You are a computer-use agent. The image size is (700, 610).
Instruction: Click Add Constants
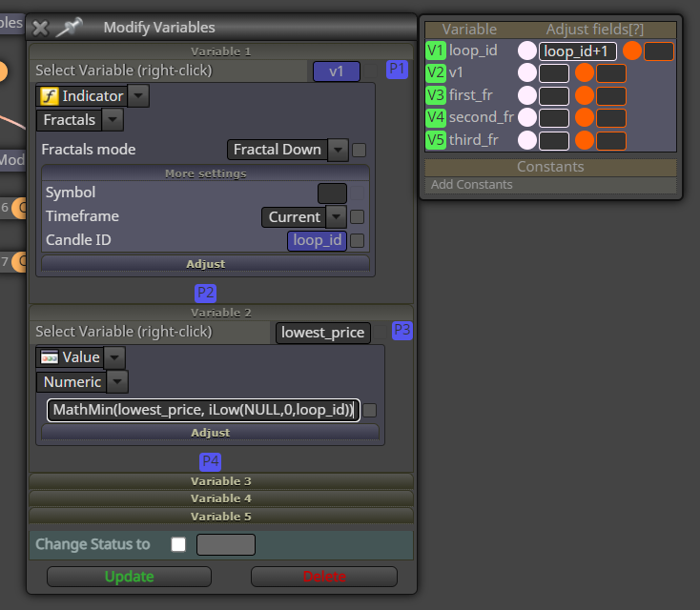472,184
